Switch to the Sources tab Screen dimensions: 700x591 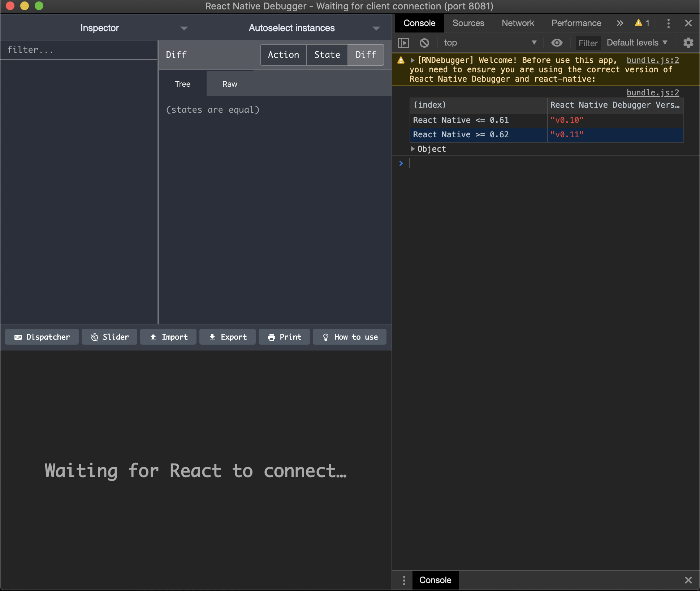(468, 23)
